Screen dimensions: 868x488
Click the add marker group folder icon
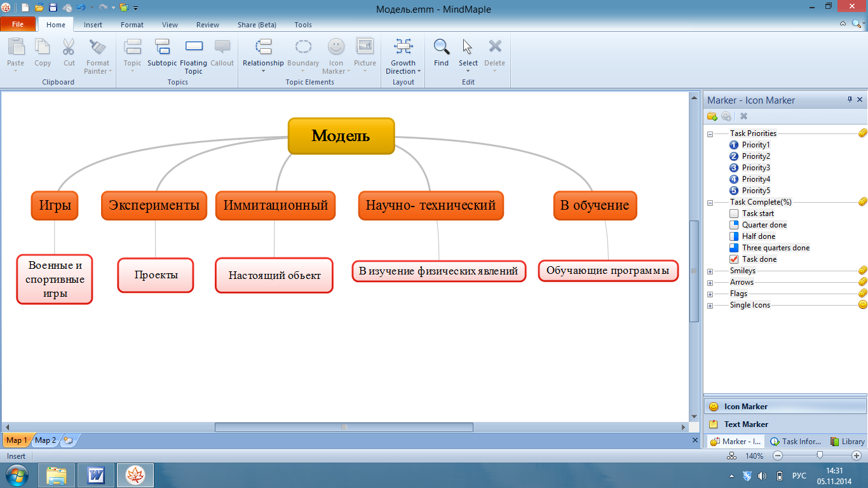(712, 116)
